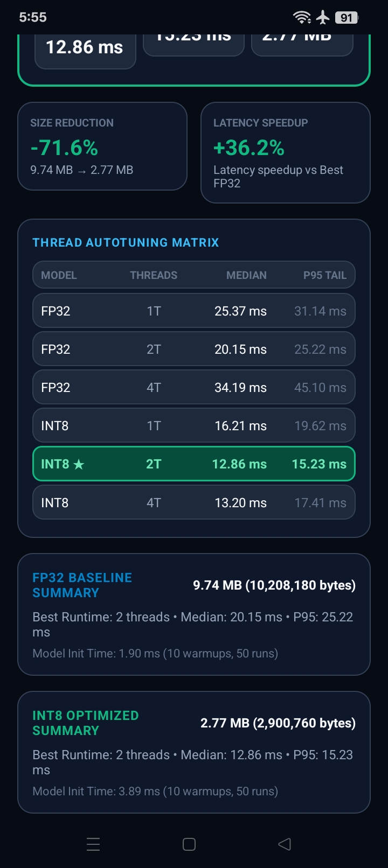Tap the Android back navigation icon
Viewport: 388px width, 868px height.
(285, 844)
